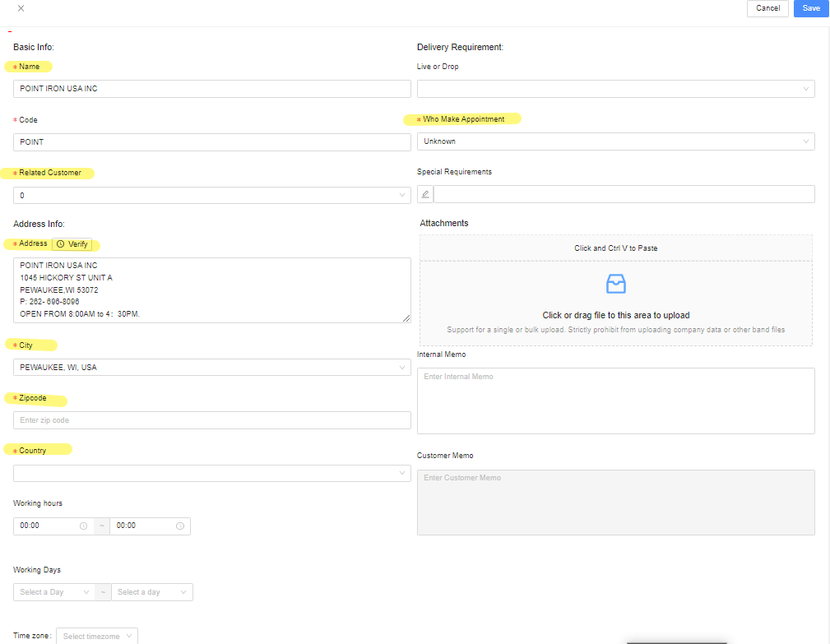Expand the City dropdown showing PEWAUKEE
The height and width of the screenshot is (644, 830).
tap(211, 367)
